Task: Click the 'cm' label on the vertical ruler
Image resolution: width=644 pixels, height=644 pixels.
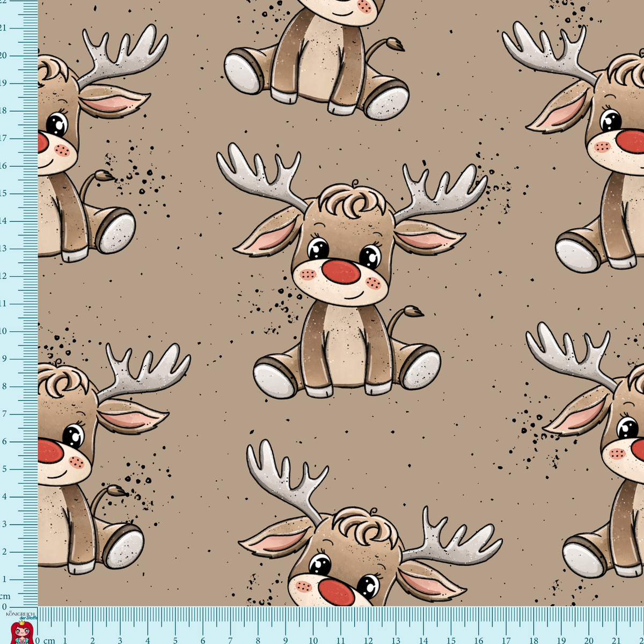Action: [x=5, y=596]
